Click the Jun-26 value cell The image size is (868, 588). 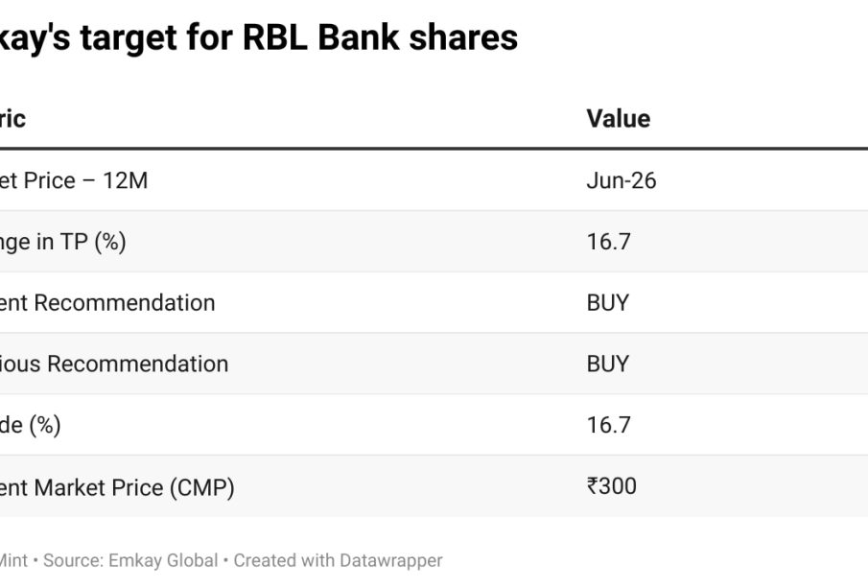pos(621,180)
